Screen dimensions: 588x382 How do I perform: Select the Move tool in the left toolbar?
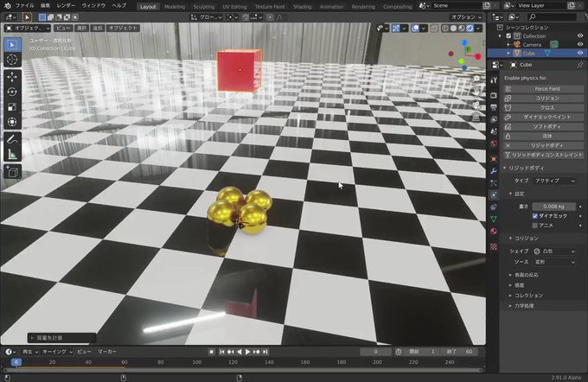pos(12,77)
